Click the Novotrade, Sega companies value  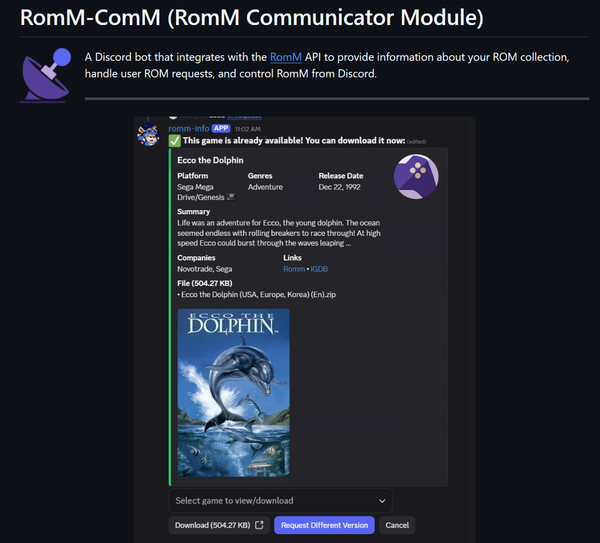(x=204, y=269)
